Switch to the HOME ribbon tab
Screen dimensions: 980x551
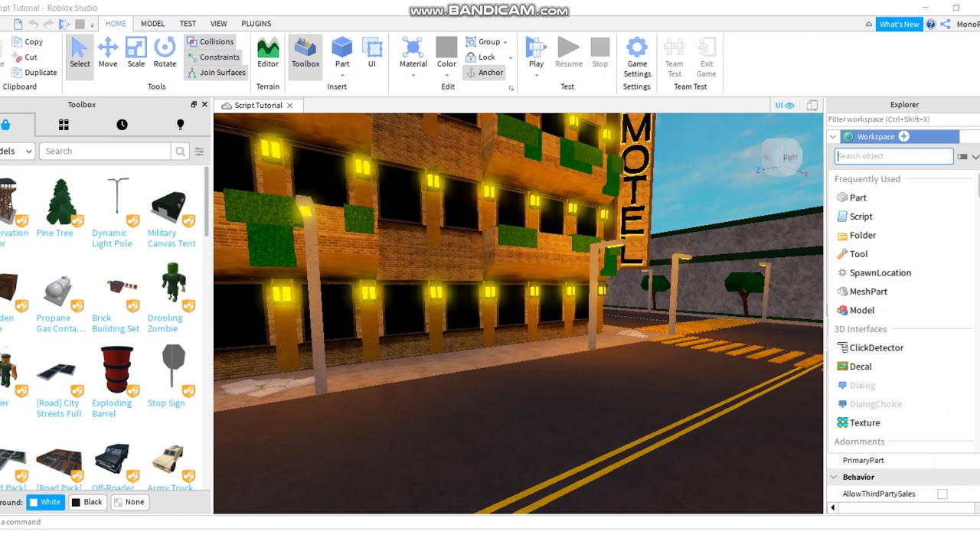point(116,24)
